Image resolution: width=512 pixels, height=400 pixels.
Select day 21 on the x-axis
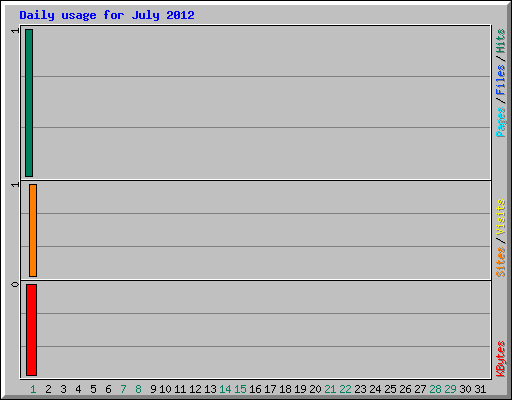(330, 389)
